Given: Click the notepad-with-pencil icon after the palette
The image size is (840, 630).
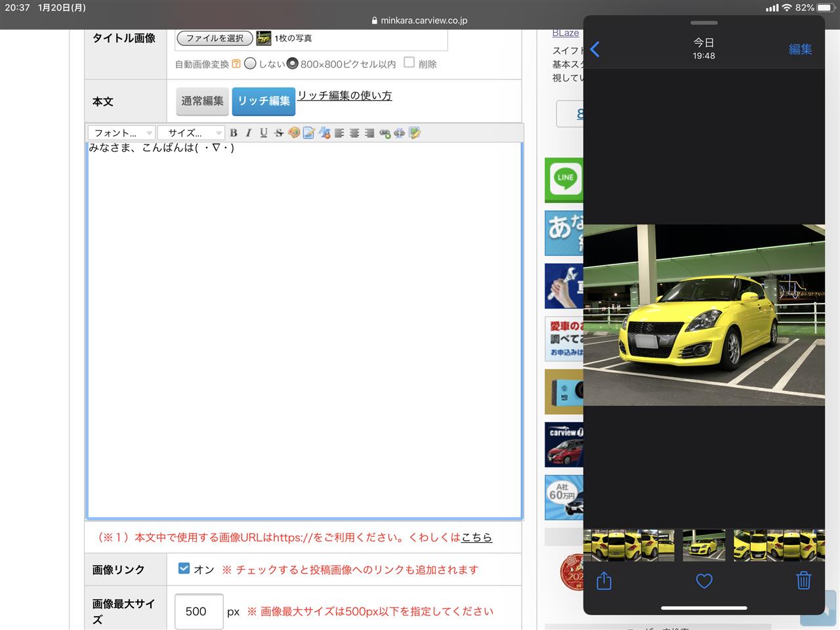Looking at the screenshot, I should coord(308,133).
